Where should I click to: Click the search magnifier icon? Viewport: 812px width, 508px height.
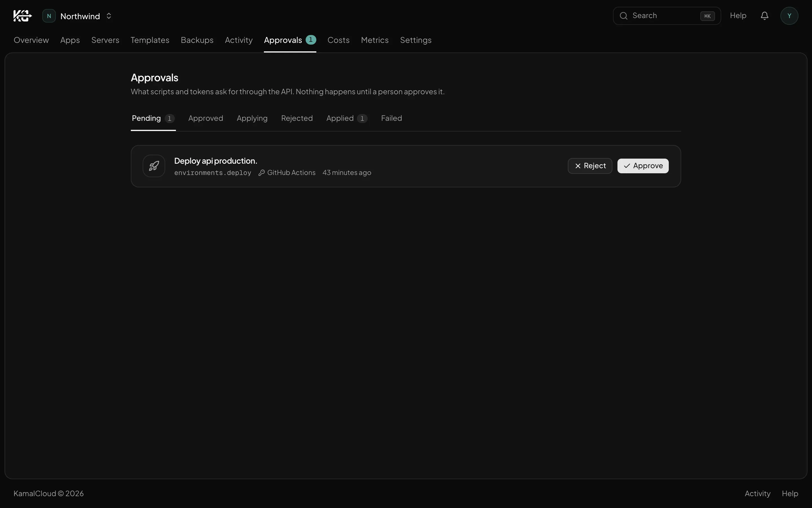623,16
